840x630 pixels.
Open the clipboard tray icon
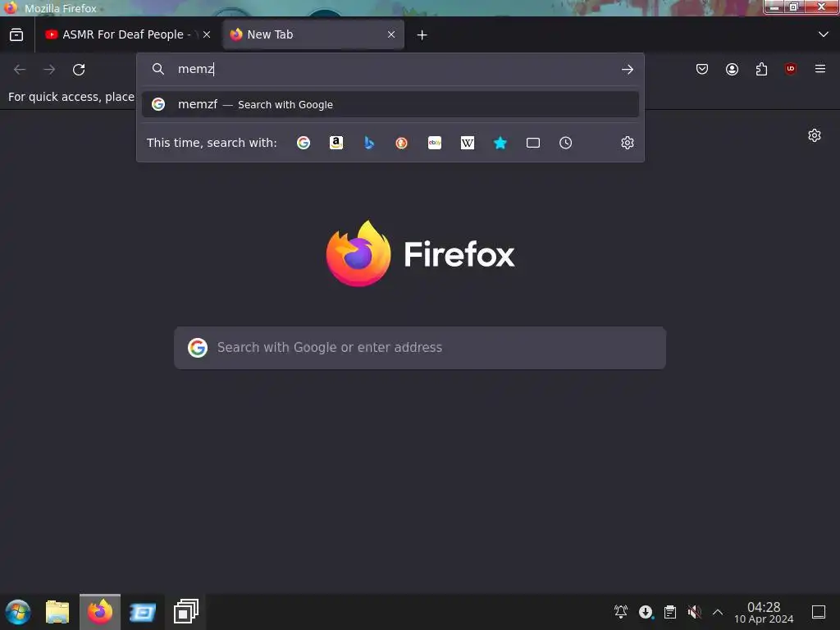pyautogui.click(x=670, y=612)
